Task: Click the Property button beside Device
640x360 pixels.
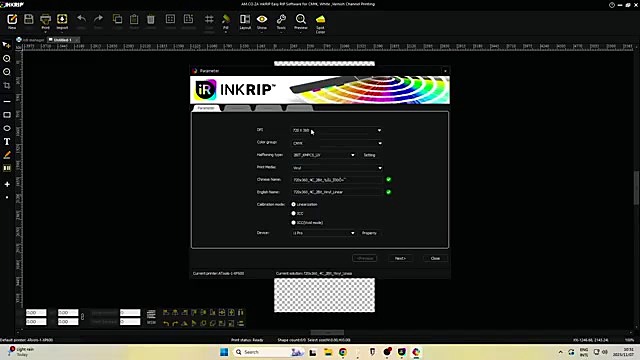Action: pyautogui.click(x=369, y=233)
